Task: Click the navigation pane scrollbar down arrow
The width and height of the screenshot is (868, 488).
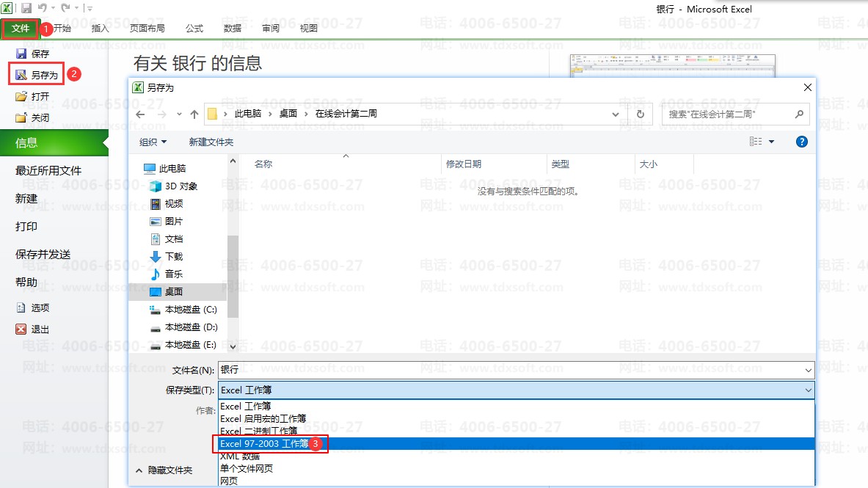Action: click(233, 346)
